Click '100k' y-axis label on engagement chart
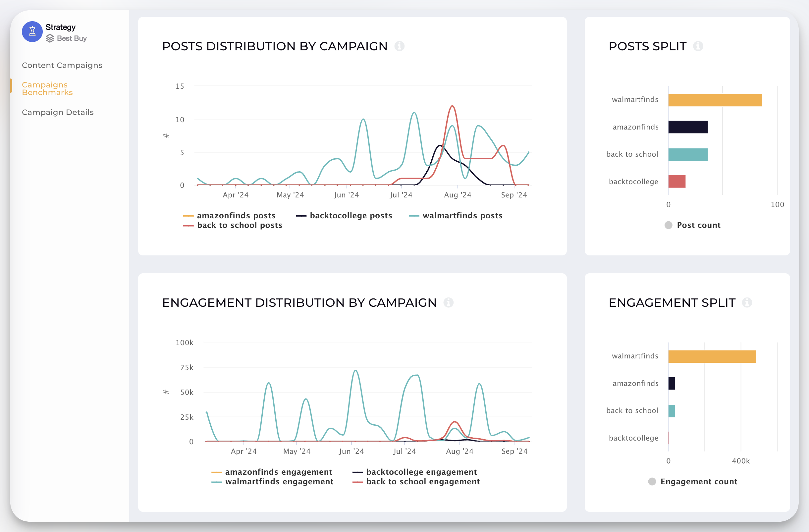809x532 pixels. click(x=184, y=343)
